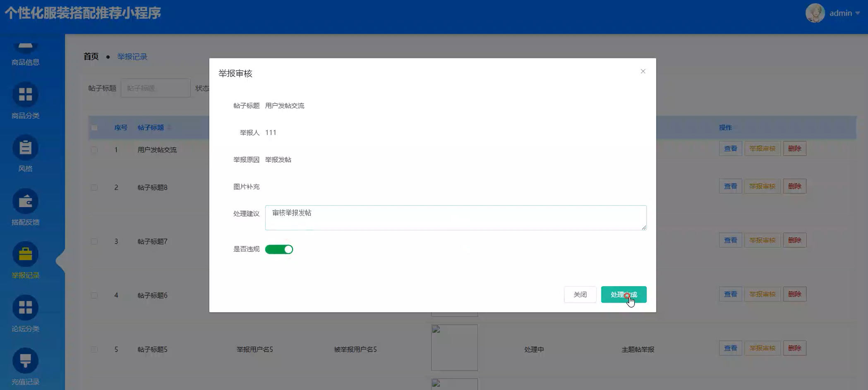868x390 pixels.
Task: Click 举报审核 for 帖子标题6 row
Action: [x=762, y=294]
